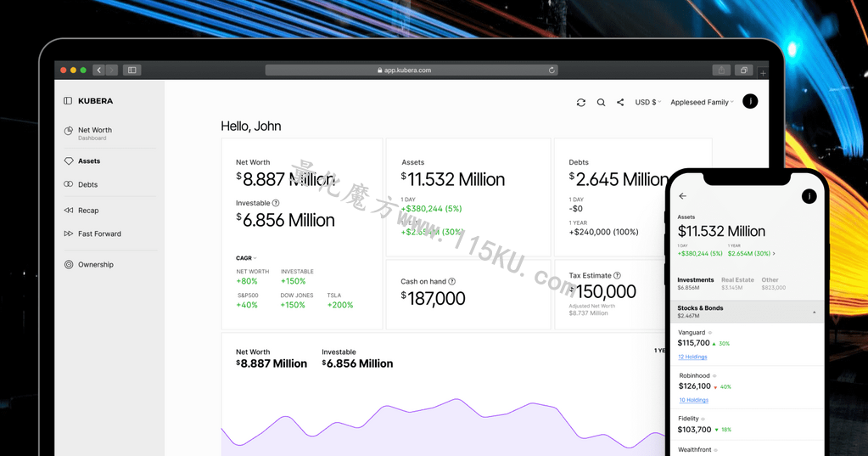The image size is (868, 456).
Task: Expand the CAGR dropdown
Action: (246, 258)
